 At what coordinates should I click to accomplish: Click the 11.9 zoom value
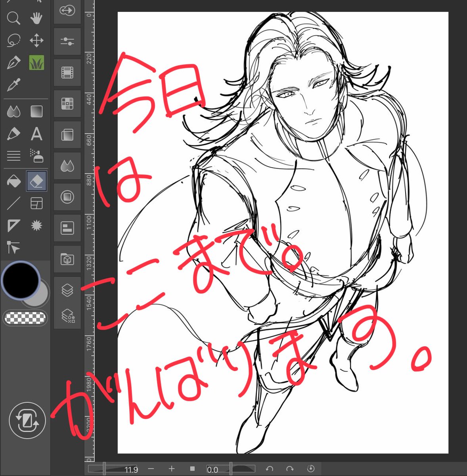tap(131, 470)
